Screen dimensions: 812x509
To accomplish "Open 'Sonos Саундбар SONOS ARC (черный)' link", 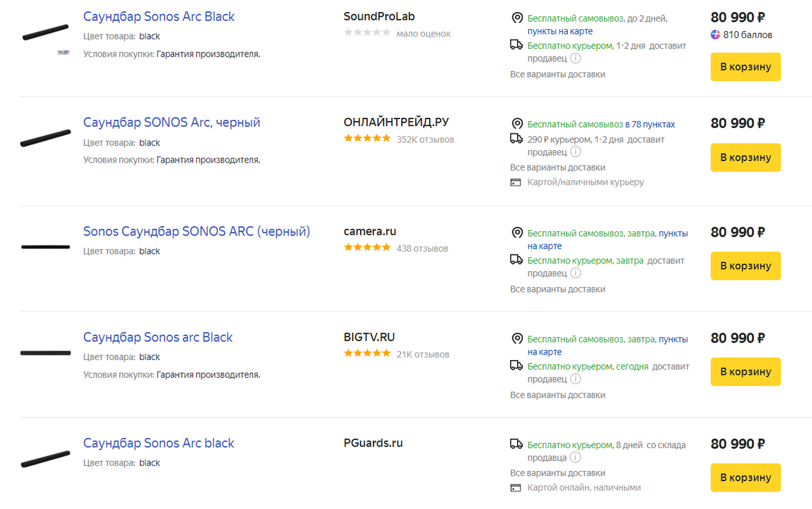I will coord(196,231).
